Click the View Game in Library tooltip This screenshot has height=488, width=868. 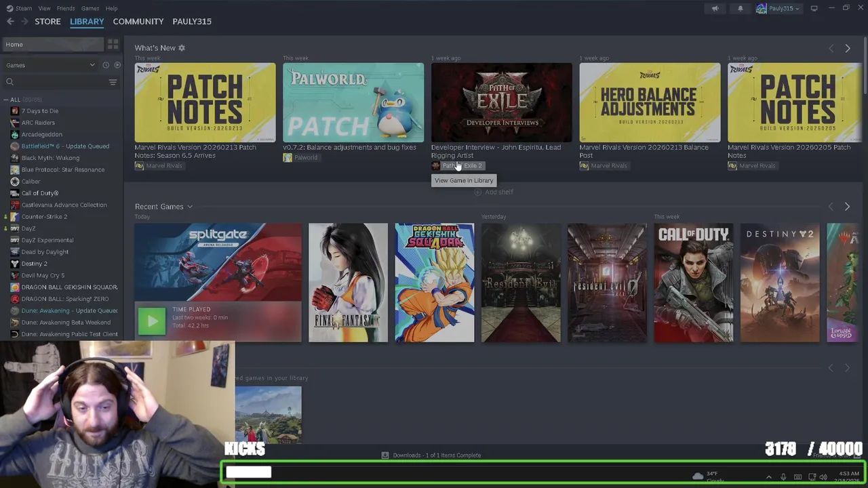[x=464, y=180]
